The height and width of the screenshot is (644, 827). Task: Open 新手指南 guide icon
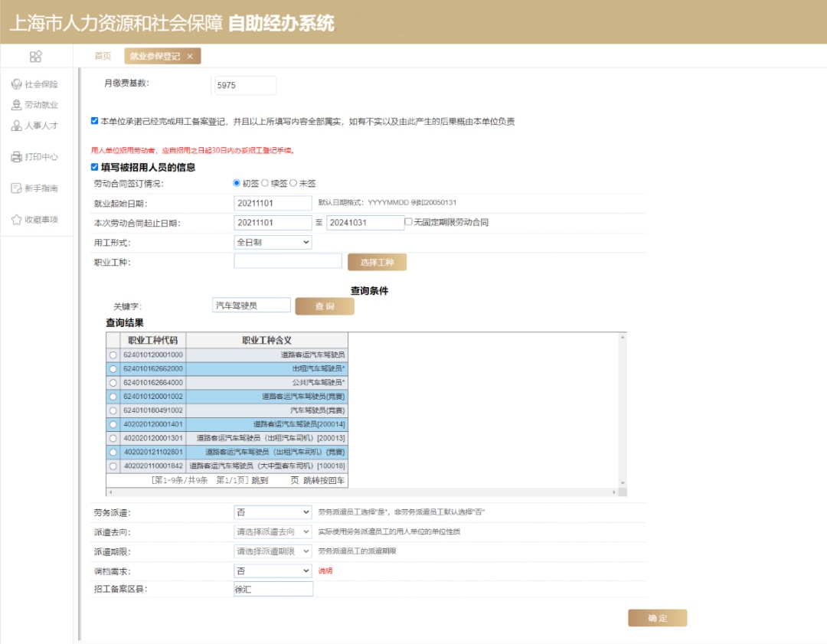16,188
